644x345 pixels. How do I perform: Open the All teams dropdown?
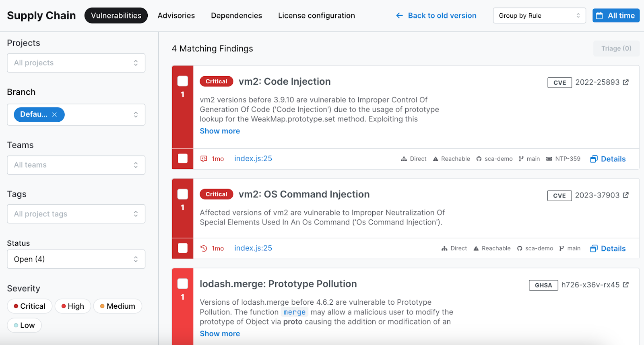76,165
